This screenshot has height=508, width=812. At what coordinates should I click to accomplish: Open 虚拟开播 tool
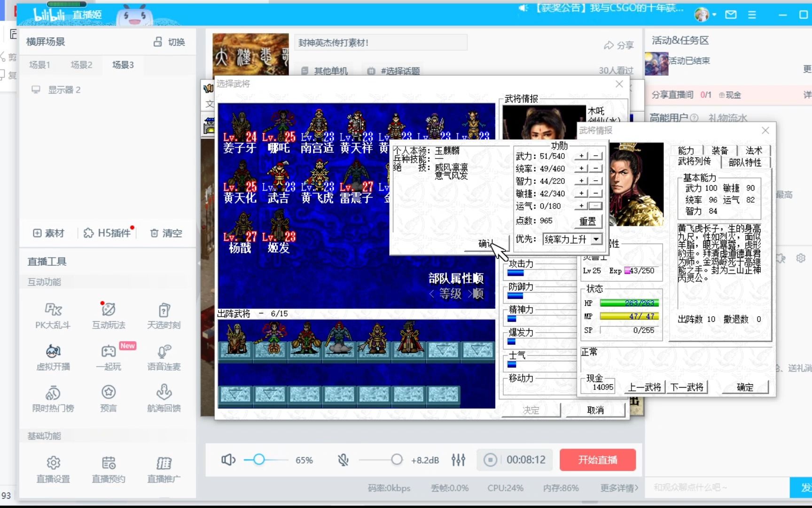[53, 357]
